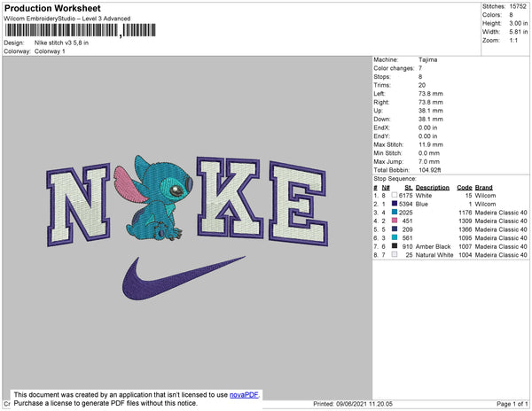
Task: Select the Natural White color swatch
Action: 395,254
